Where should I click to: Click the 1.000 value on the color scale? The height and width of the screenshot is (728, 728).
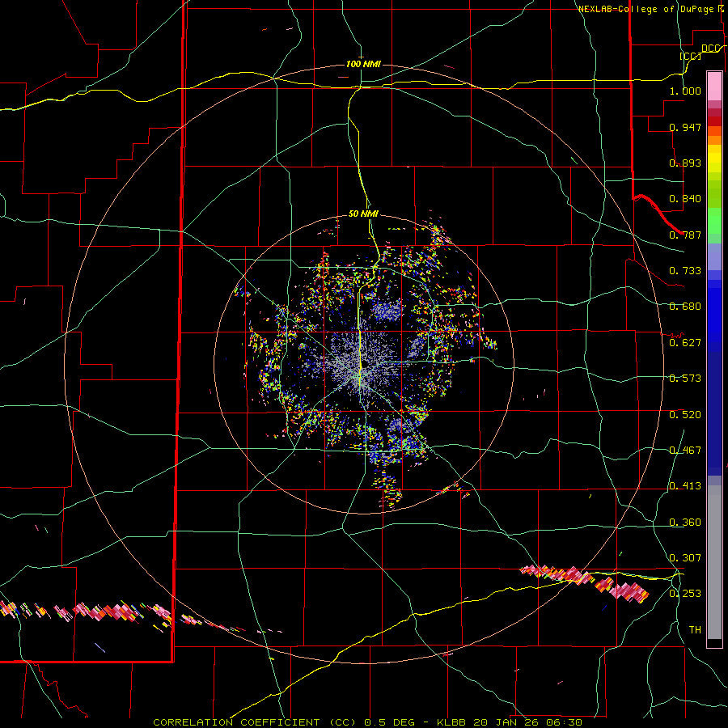(685, 91)
